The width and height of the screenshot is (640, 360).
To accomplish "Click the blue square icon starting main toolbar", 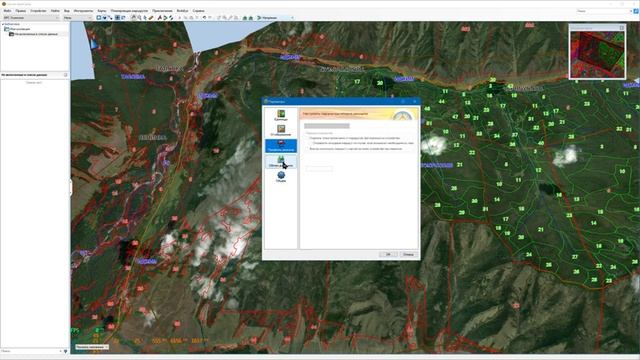I will pyautogui.click(x=98, y=18).
